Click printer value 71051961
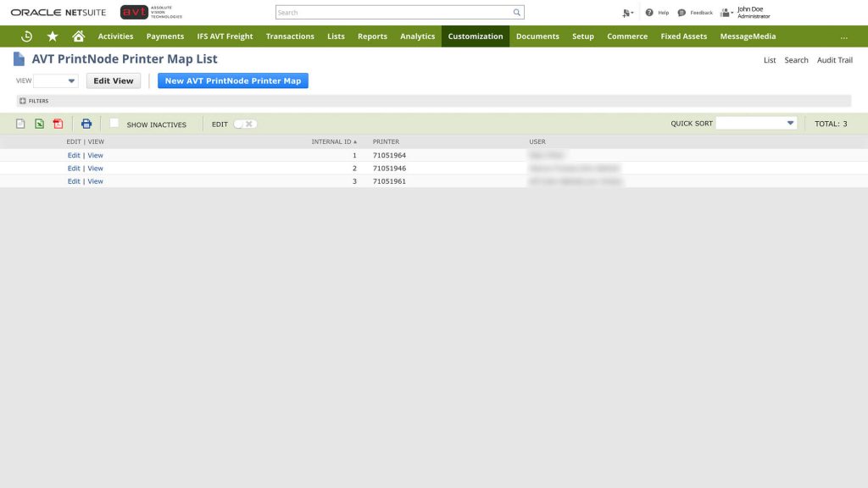 [x=389, y=181]
